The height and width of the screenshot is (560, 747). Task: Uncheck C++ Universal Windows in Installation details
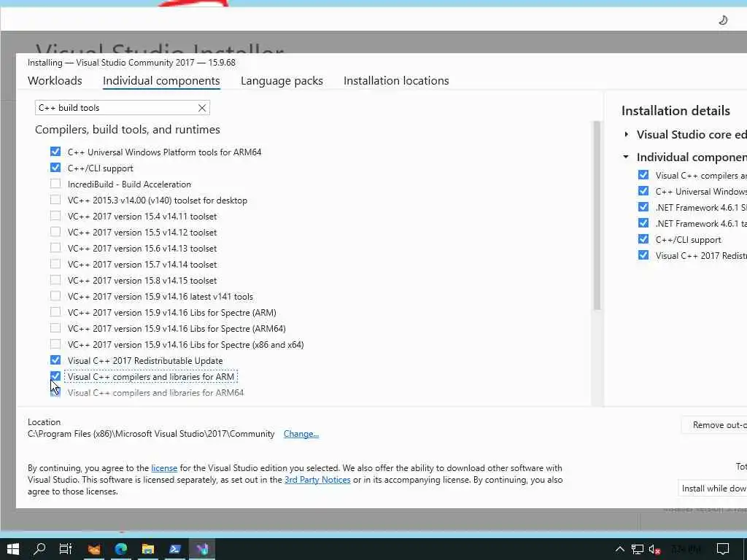click(643, 191)
